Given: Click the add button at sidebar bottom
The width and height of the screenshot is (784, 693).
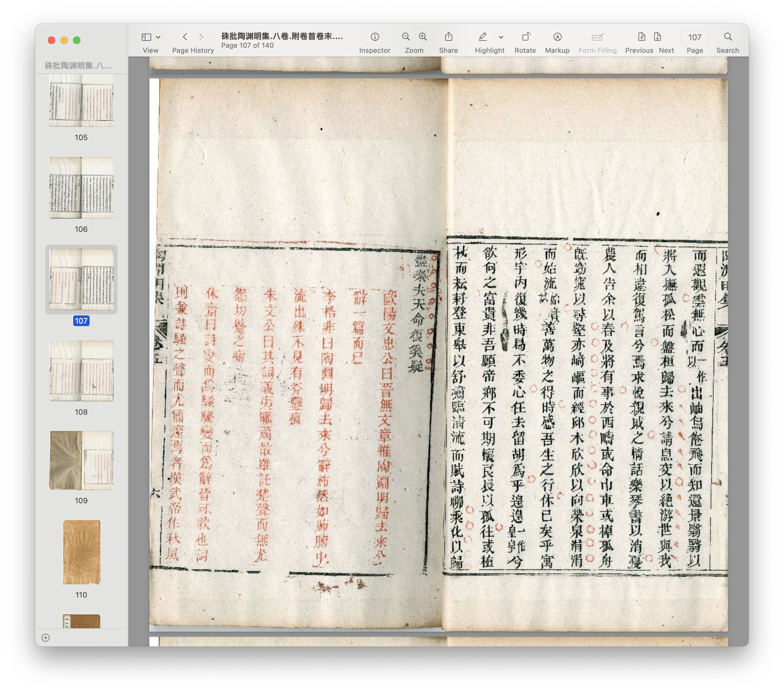Looking at the screenshot, I should (x=46, y=637).
